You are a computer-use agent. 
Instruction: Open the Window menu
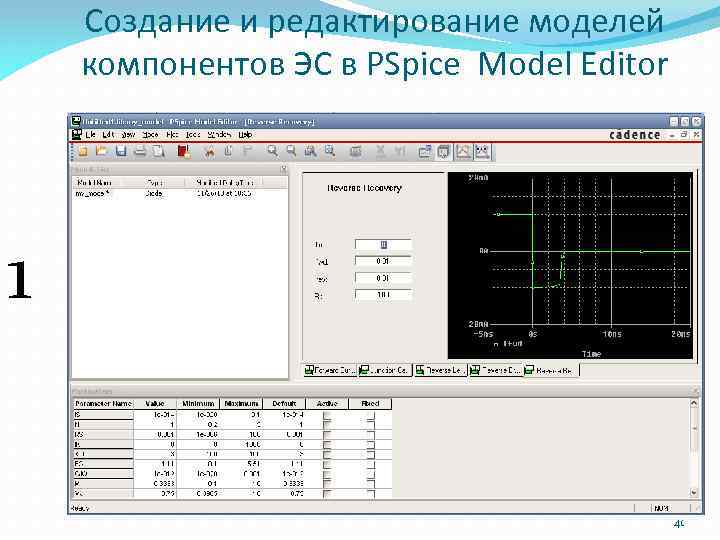(219, 135)
